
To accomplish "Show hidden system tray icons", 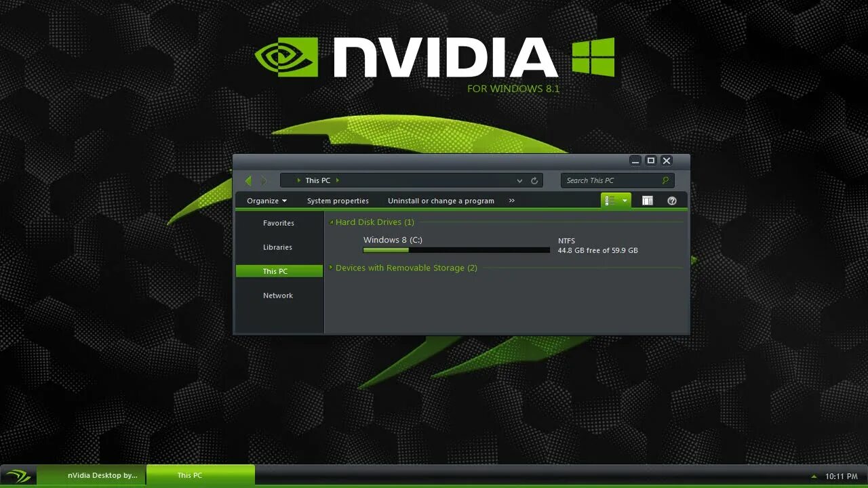I will tap(814, 476).
